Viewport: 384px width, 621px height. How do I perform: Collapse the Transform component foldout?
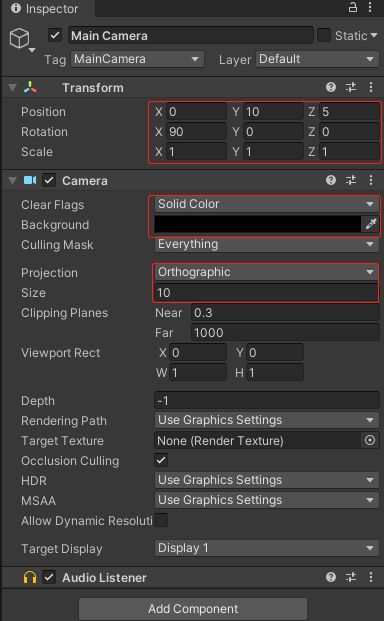[13, 88]
